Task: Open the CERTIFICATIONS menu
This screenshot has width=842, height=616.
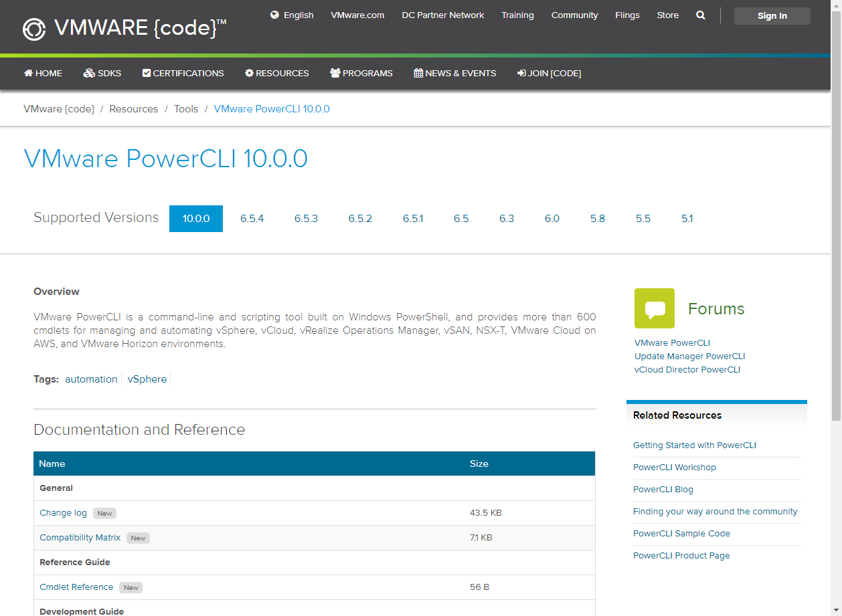Action: pyautogui.click(x=182, y=73)
